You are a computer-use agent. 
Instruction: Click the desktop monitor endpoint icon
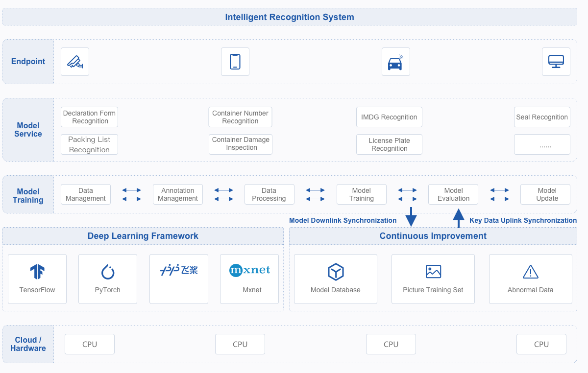pyautogui.click(x=556, y=62)
